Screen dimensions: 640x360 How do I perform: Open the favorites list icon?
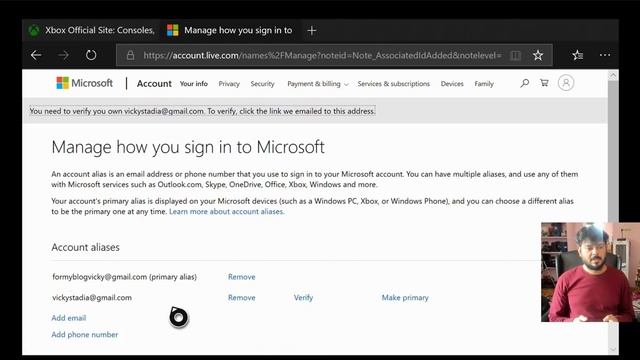point(578,55)
